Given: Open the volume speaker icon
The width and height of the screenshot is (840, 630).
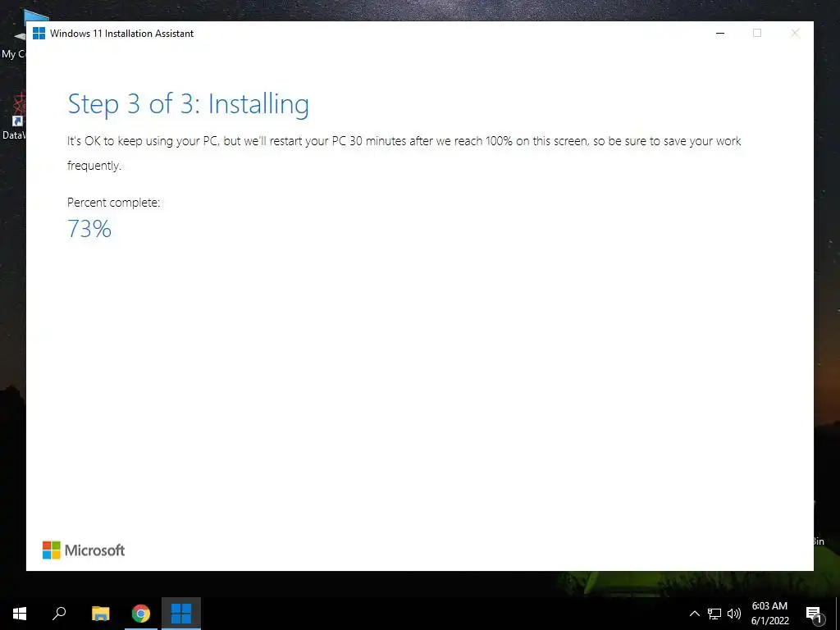Looking at the screenshot, I should tap(734, 614).
